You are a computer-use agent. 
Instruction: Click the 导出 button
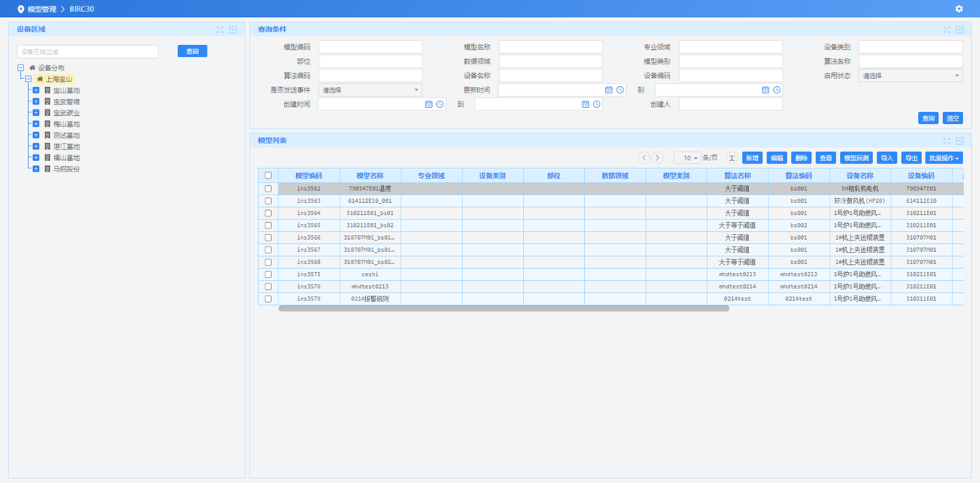[x=912, y=158]
